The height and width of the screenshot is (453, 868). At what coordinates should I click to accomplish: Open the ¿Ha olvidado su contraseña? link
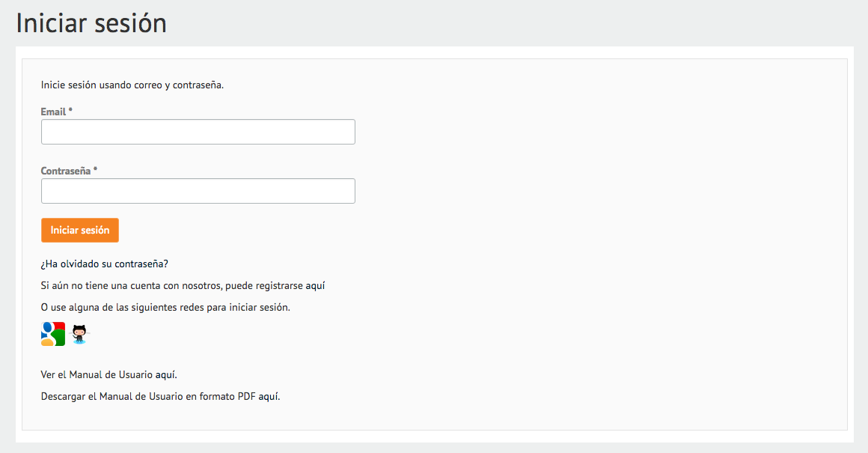[105, 264]
